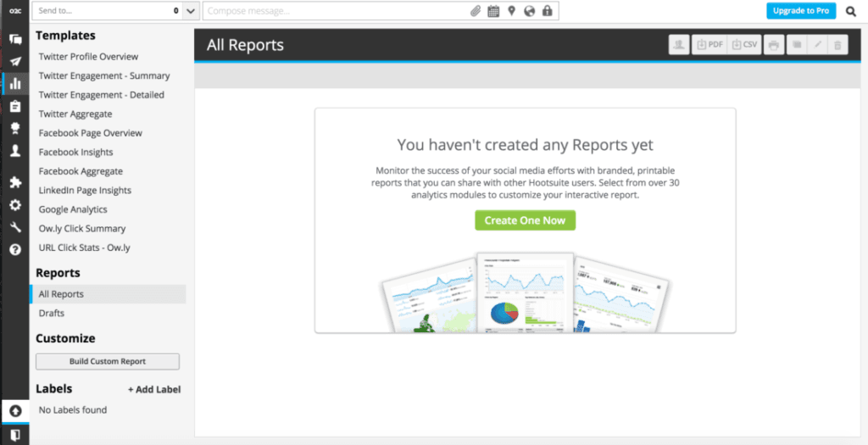The width and height of the screenshot is (868, 445).
Task: Open scheduling calendar icon in compose box
Action: tap(493, 11)
